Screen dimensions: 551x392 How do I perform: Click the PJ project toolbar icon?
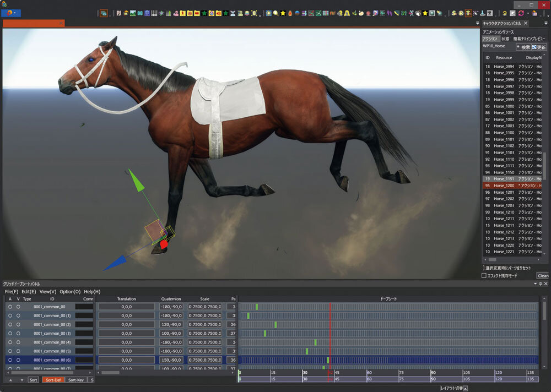pos(119,13)
